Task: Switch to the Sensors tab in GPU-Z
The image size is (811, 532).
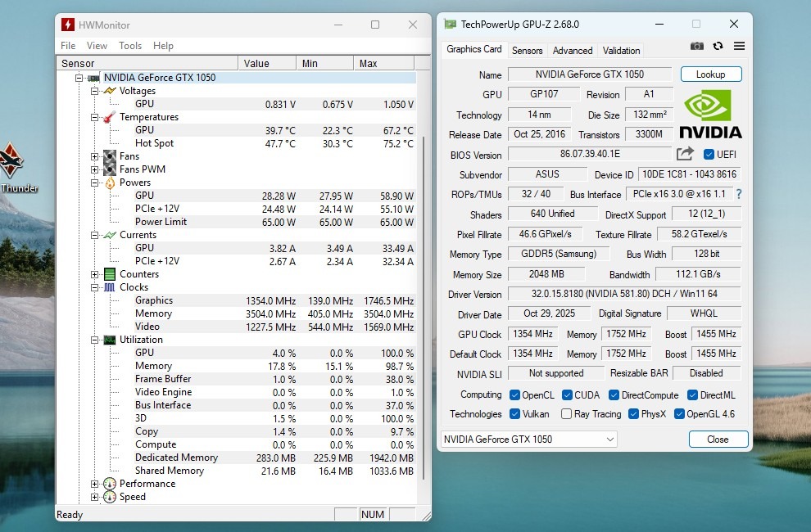Action: (x=527, y=50)
